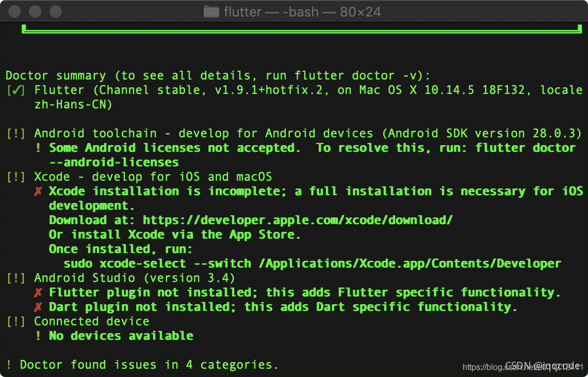Viewport: 588px width, 377px height.
Task: Click the 'Doctor summary' heading line
Action: coord(218,75)
